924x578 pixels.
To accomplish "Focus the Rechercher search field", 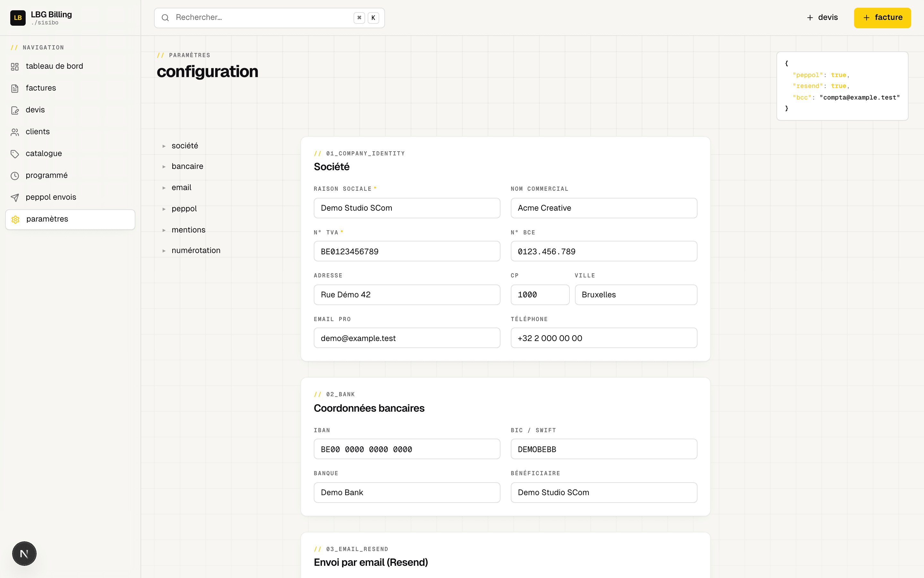I will 269,18.
